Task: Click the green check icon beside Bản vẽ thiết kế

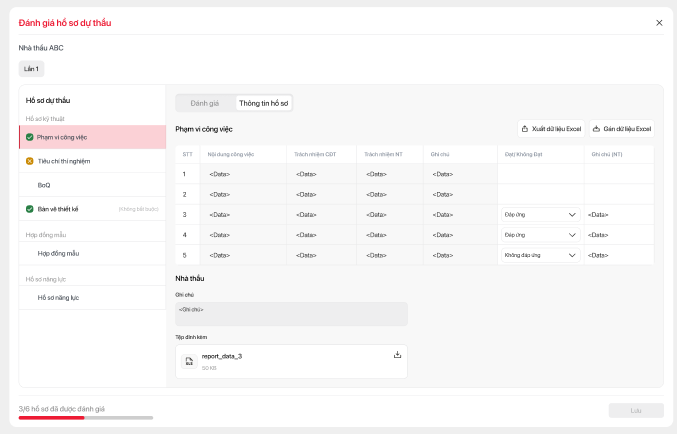Action: coord(30,209)
